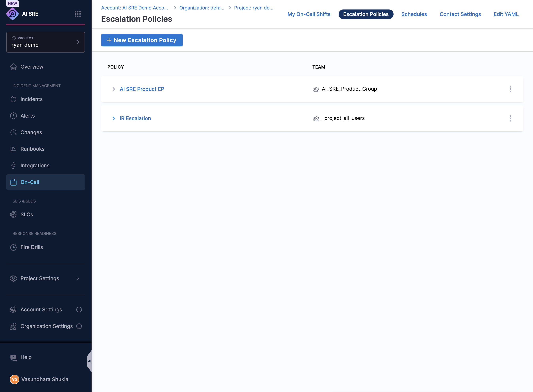The image size is (533, 392).
Task: Collapse the sidebar with the arrow handle
Action: pyautogui.click(x=89, y=361)
